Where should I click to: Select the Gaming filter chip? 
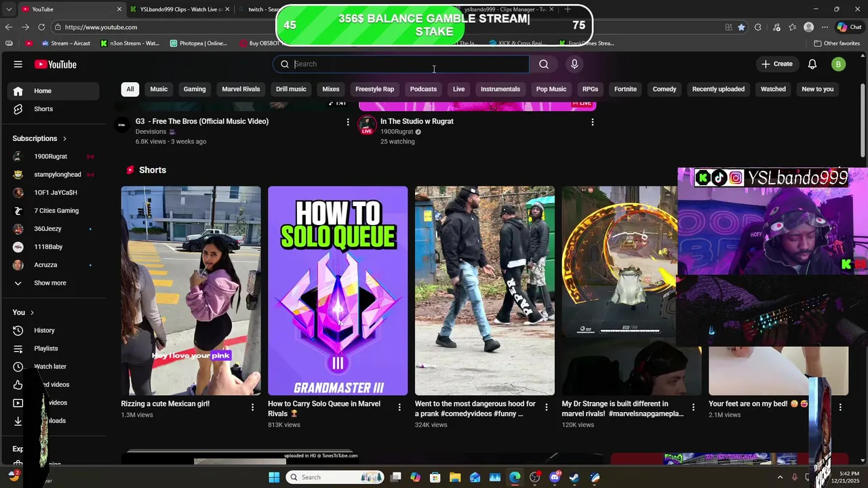(x=195, y=89)
